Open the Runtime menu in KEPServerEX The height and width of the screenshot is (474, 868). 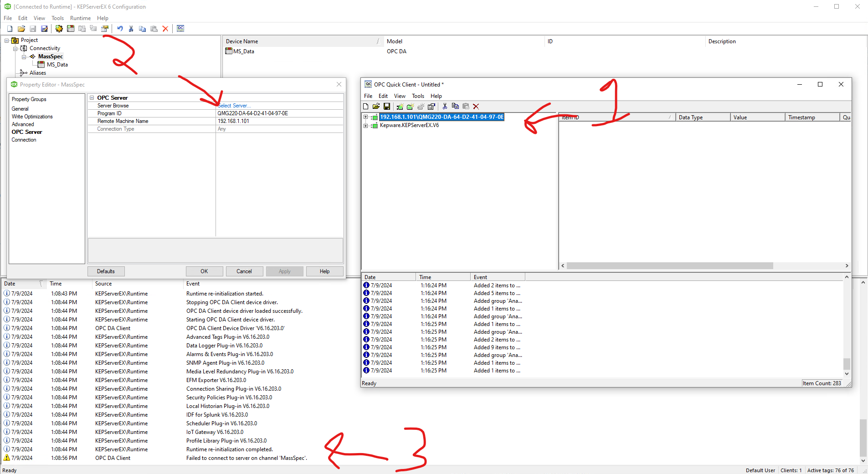coord(80,18)
